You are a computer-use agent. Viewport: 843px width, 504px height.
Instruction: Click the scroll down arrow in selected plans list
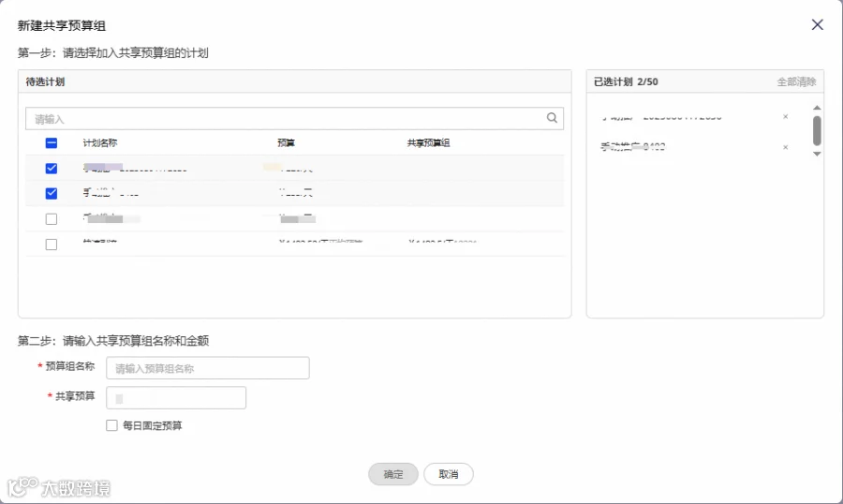point(817,154)
